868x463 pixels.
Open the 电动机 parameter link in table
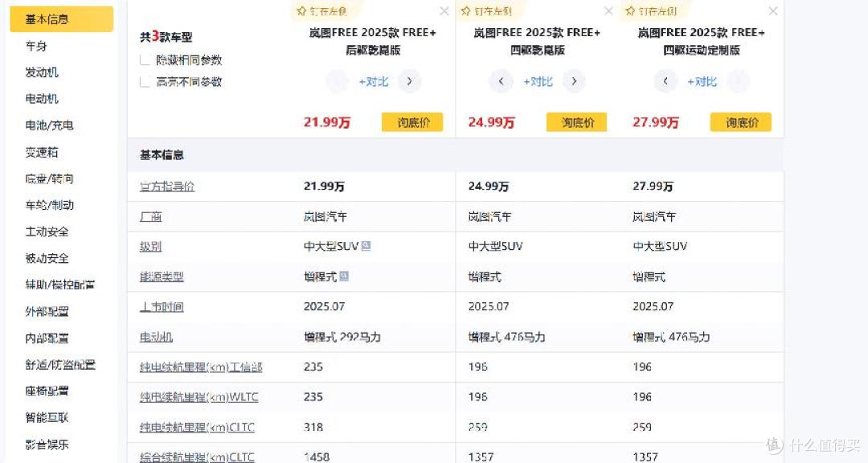(156, 337)
